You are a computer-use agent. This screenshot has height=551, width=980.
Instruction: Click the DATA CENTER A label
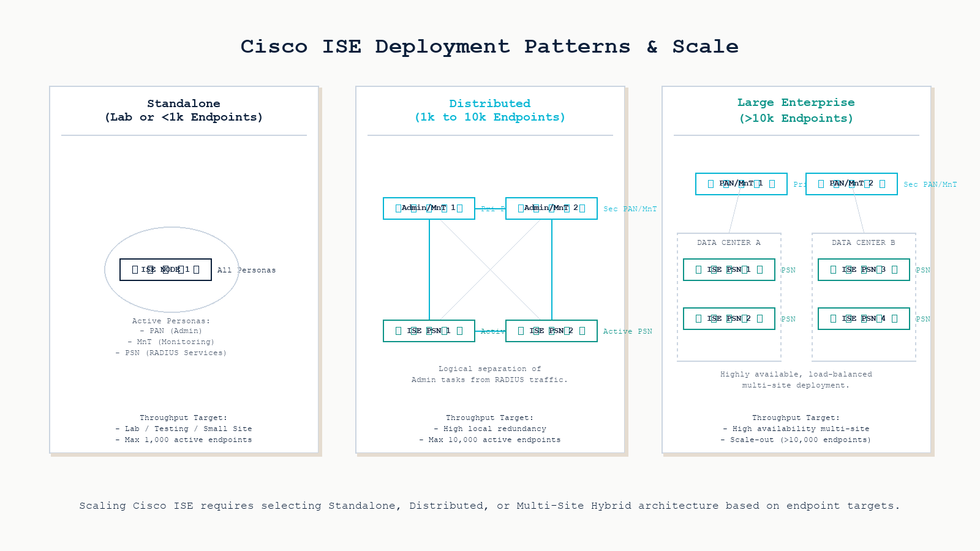(729, 242)
